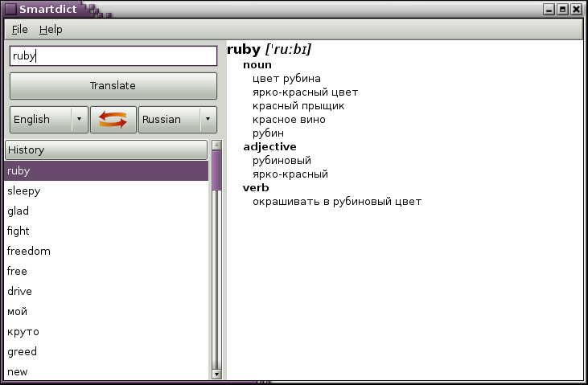Click the history scrollbar thumb
Viewport: 588px width, 385px height.
click(216, 170)
